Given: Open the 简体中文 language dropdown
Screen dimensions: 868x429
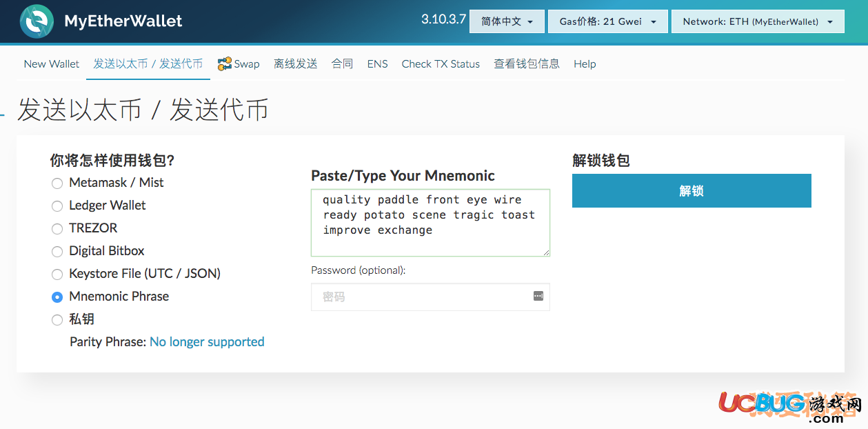Looking at the screenshot, I should pyautogui.click(x=507, y=21).
